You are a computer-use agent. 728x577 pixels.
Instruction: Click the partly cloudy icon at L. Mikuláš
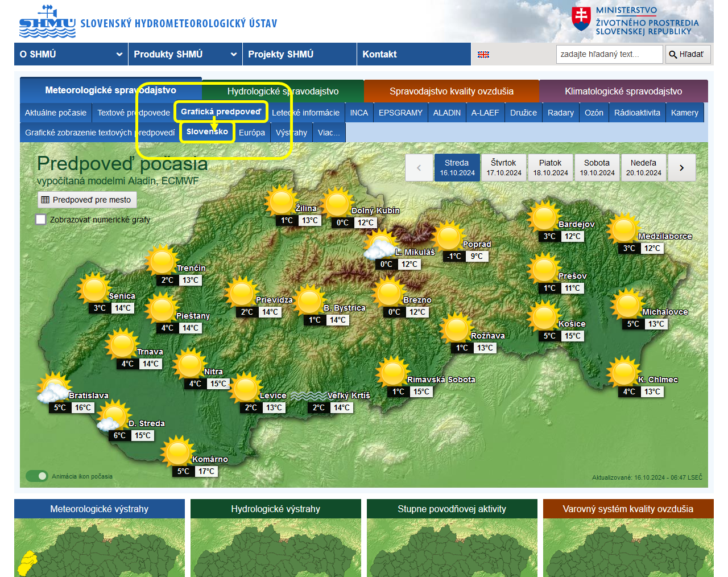[x=380, y=246]
